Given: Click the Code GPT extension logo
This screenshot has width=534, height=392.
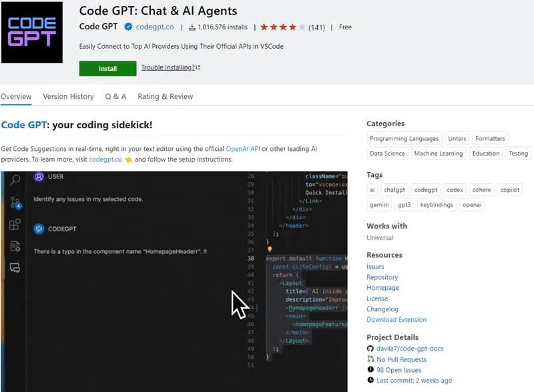Looking at the screenshot, I should [x=32, y=32].
